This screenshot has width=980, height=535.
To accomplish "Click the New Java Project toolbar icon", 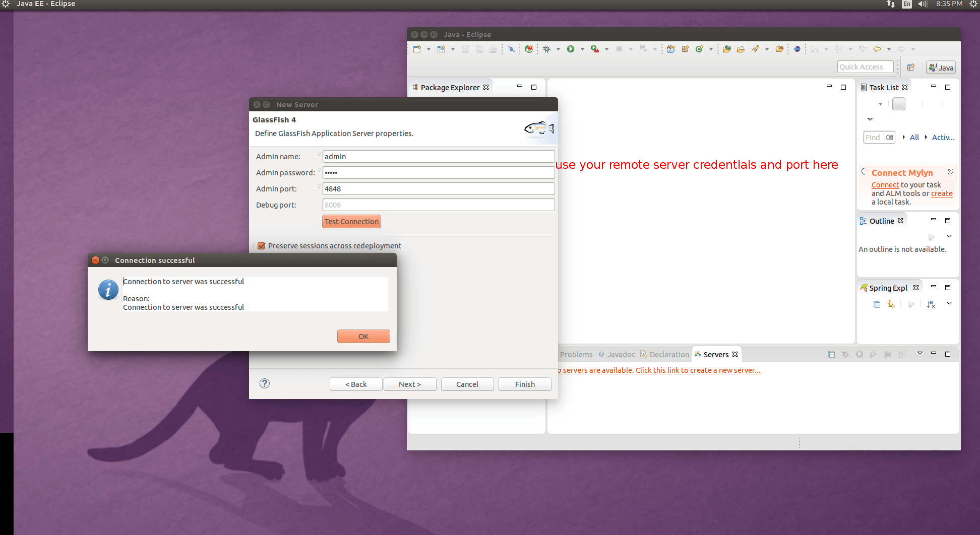I will (671, 49).
